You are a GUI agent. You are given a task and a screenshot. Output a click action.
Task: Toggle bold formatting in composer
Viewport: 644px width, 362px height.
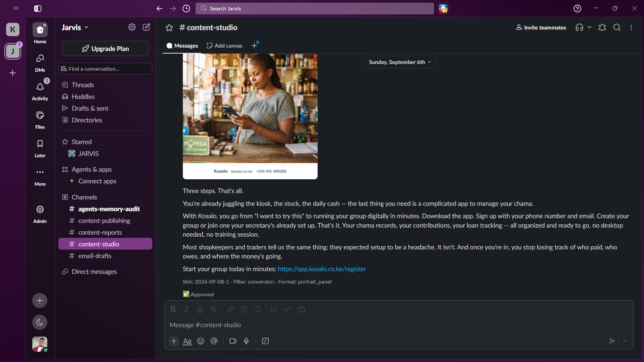(x=173, y=309)
